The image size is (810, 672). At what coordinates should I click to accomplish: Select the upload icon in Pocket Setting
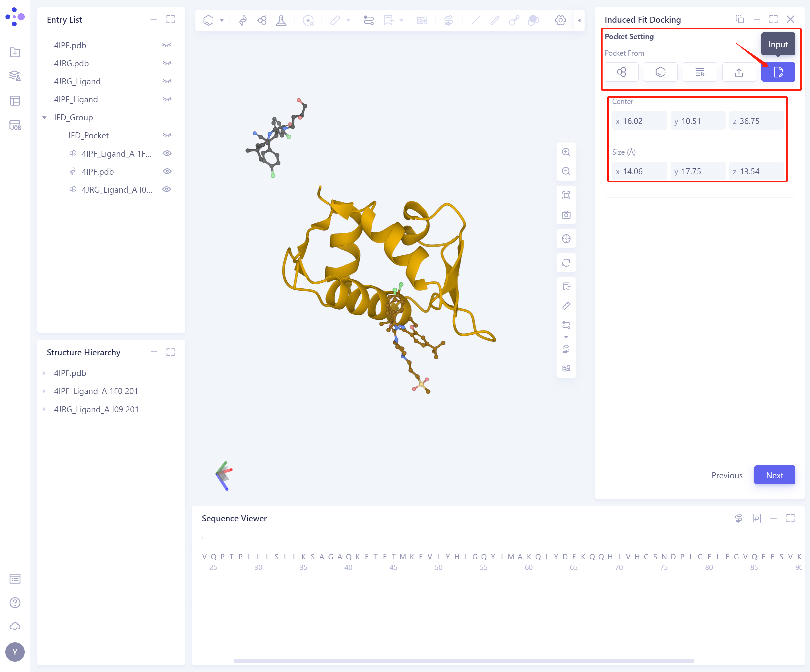[x=739, y=72]
